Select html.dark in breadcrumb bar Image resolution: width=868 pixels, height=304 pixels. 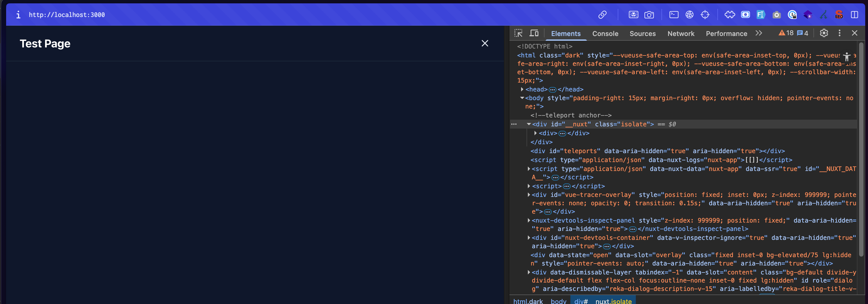click(x=528, y=301)
